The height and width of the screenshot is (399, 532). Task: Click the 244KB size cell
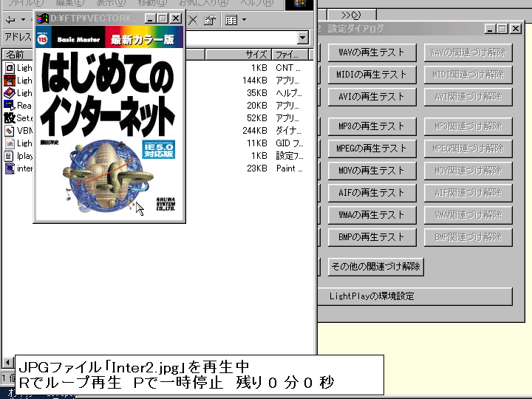(x=255, y=131)
